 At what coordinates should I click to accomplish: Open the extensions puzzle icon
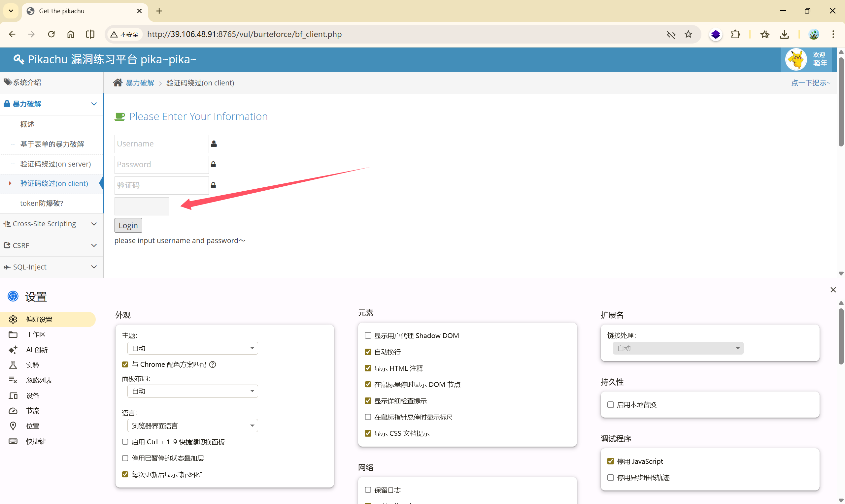point(736,34)
